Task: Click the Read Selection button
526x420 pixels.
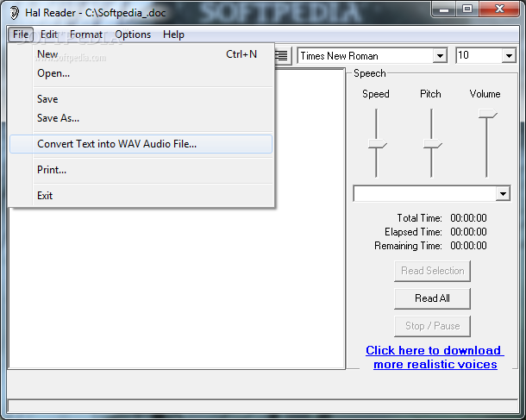Action: coord(432,271)
